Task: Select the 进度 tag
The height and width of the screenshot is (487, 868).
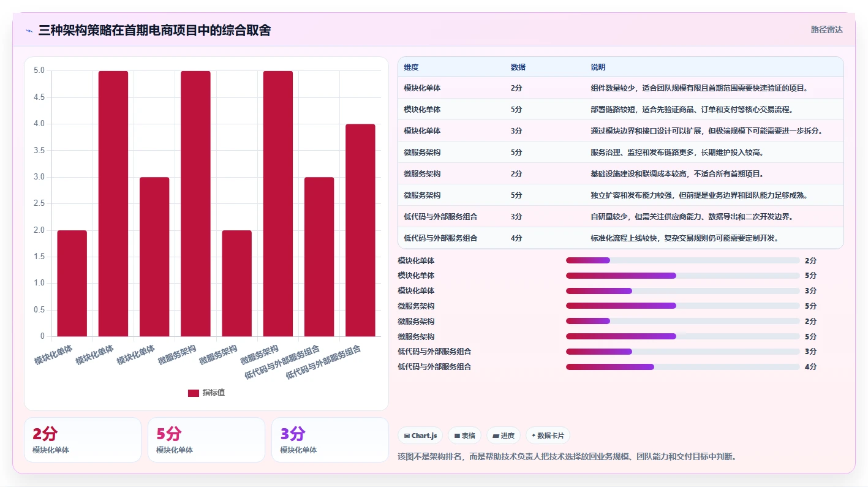Action: point(504,436)
